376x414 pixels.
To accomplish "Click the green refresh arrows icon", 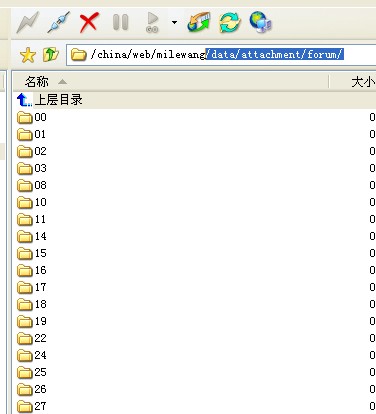I will pos(230,22).
